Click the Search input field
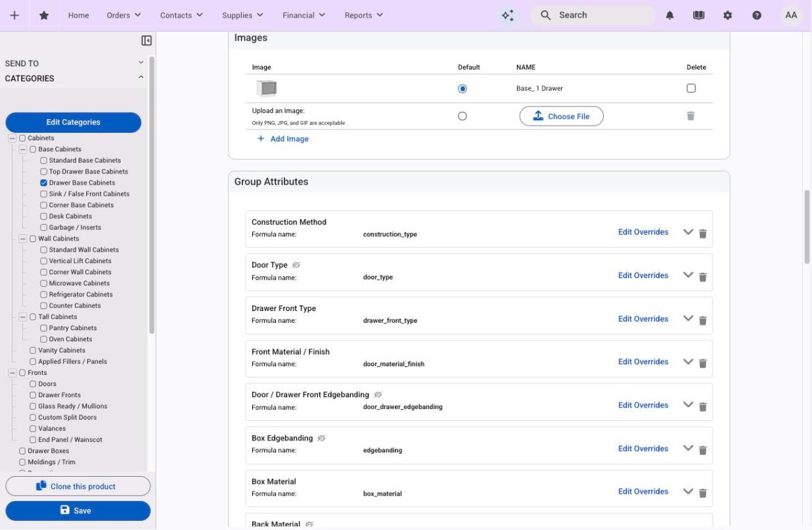 click(594, 15)
